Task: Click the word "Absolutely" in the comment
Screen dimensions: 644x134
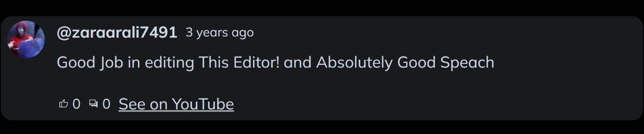Action: [354, 62]
